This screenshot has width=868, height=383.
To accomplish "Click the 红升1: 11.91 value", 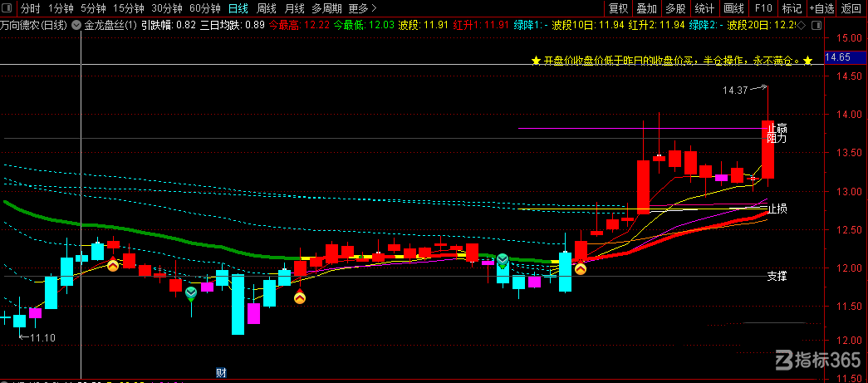I will click(x=480, y=25).
